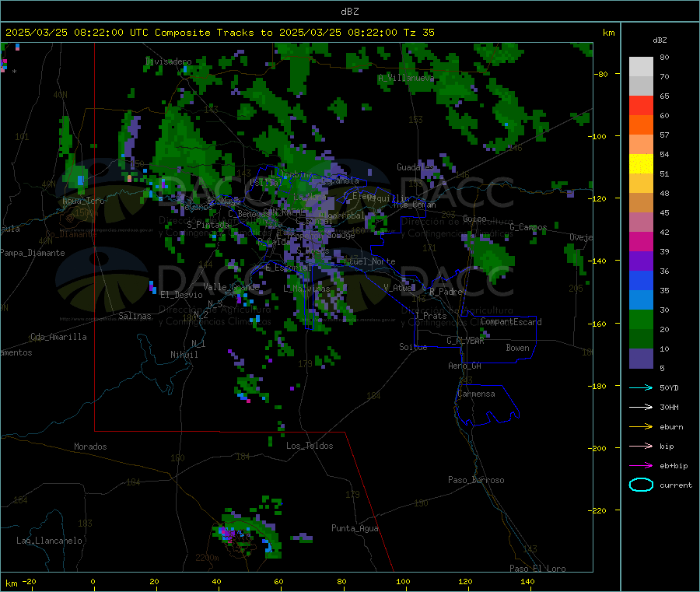Image resolution: width=700 pixels, height=592 pixels.
Task: Click the cyan 50YD arrow in legend
Action: click(641, 387)
